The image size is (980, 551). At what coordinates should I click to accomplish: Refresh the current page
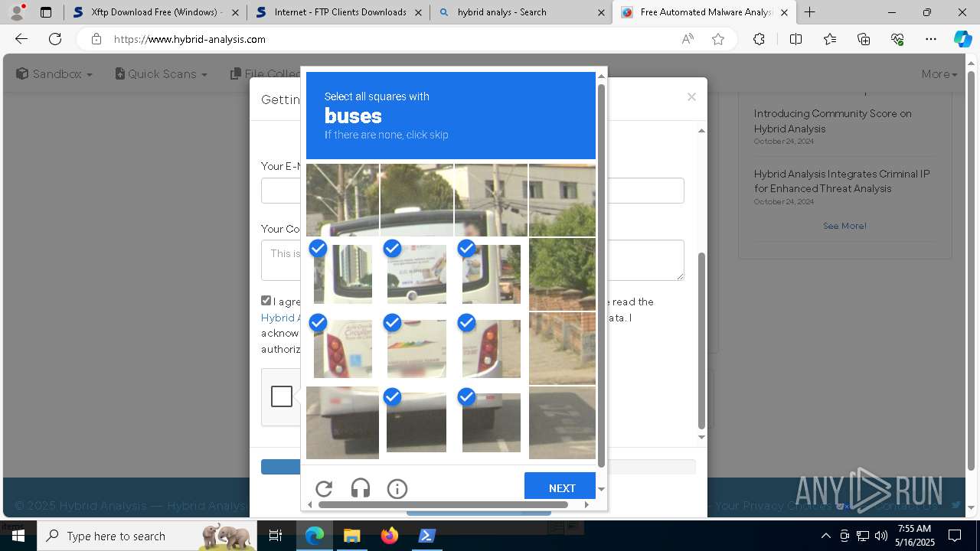click(55, 39)
